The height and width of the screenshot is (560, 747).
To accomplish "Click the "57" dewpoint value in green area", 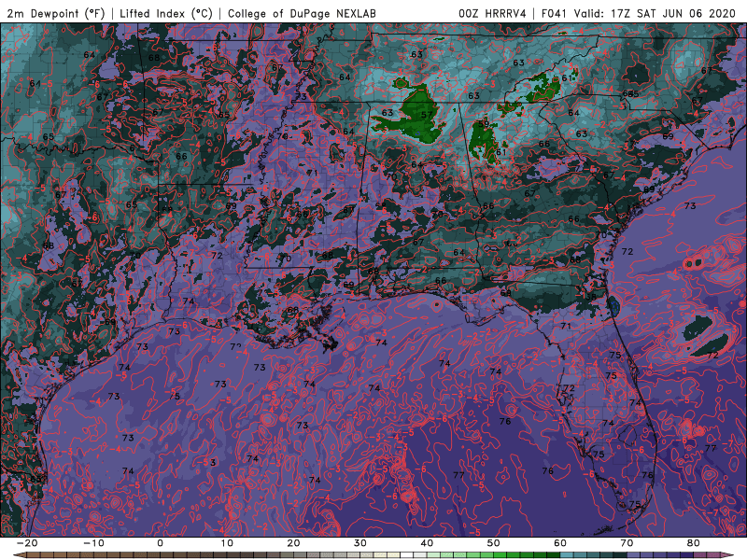I will coord(427,115).
